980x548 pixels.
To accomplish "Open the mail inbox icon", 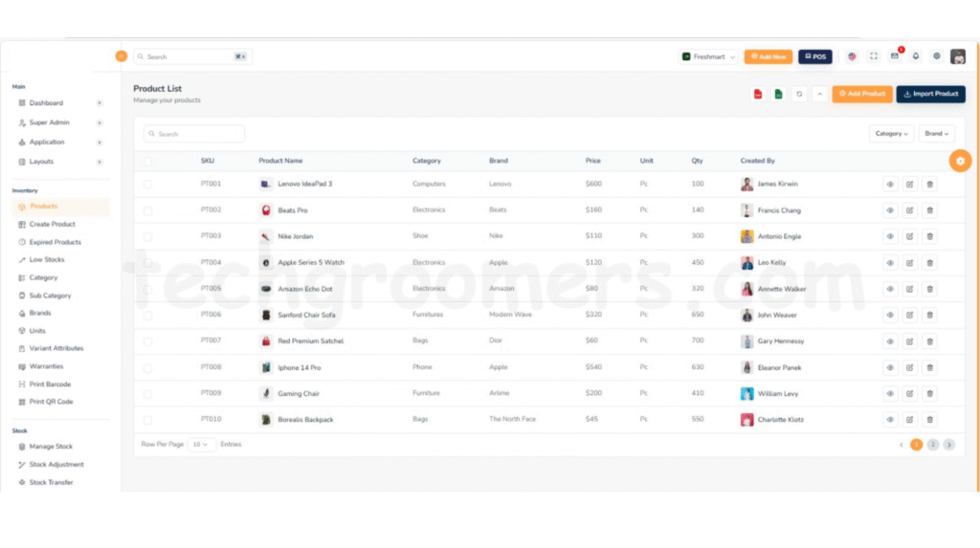I will (x=895, y=56).
